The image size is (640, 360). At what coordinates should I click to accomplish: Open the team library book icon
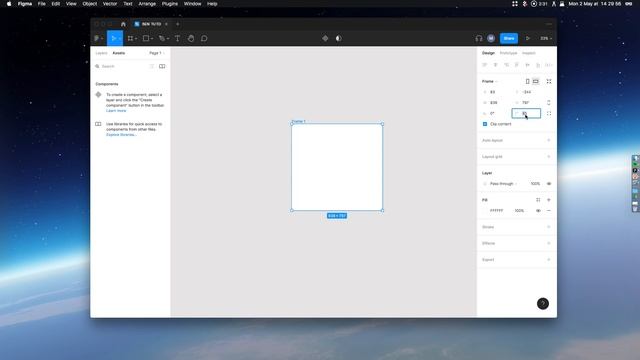click(162, 66)
